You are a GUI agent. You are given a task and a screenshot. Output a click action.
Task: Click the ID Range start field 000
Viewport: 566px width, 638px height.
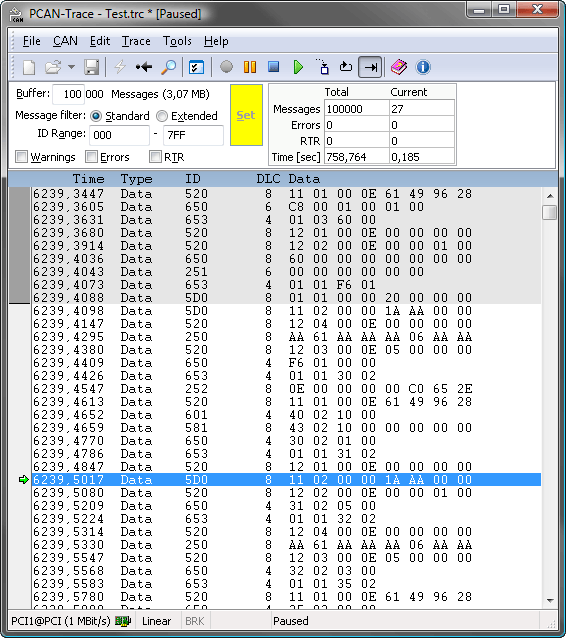(x=119, y=135)
